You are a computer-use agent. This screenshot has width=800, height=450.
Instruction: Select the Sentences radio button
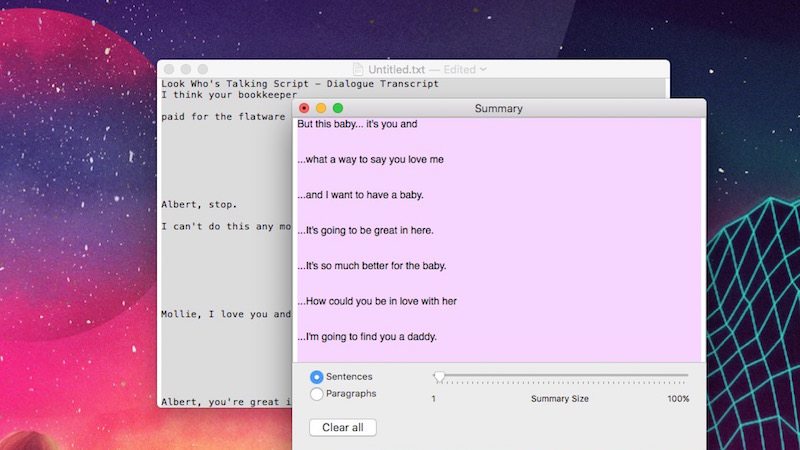point(316,377)
